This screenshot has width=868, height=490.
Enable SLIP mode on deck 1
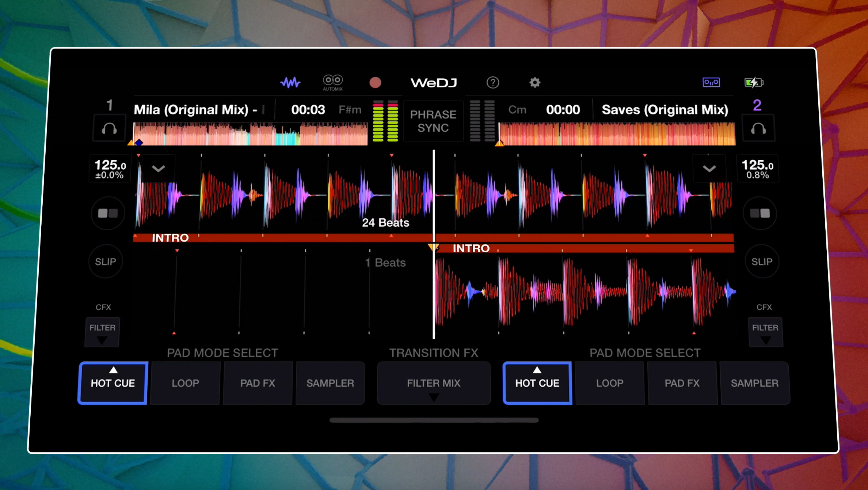(x=106, y=262)
